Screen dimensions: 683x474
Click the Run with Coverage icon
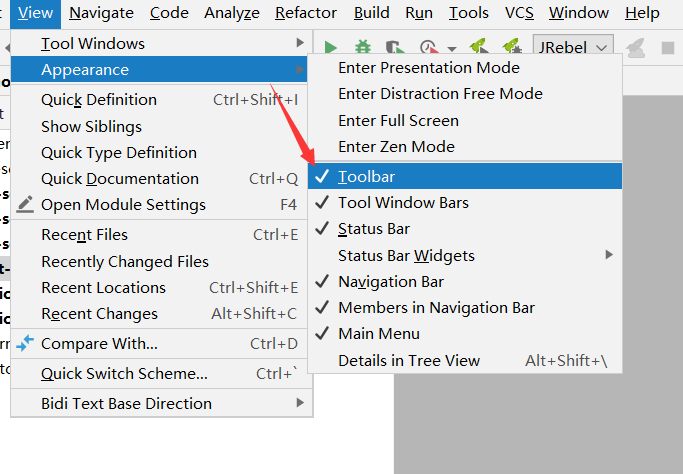click(394, 47)
